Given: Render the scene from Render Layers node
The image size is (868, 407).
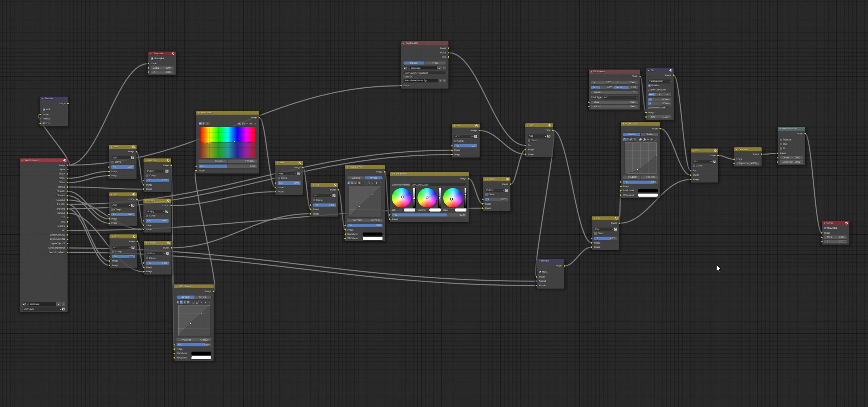Looking at the screenshot, I should click(63, 309).
